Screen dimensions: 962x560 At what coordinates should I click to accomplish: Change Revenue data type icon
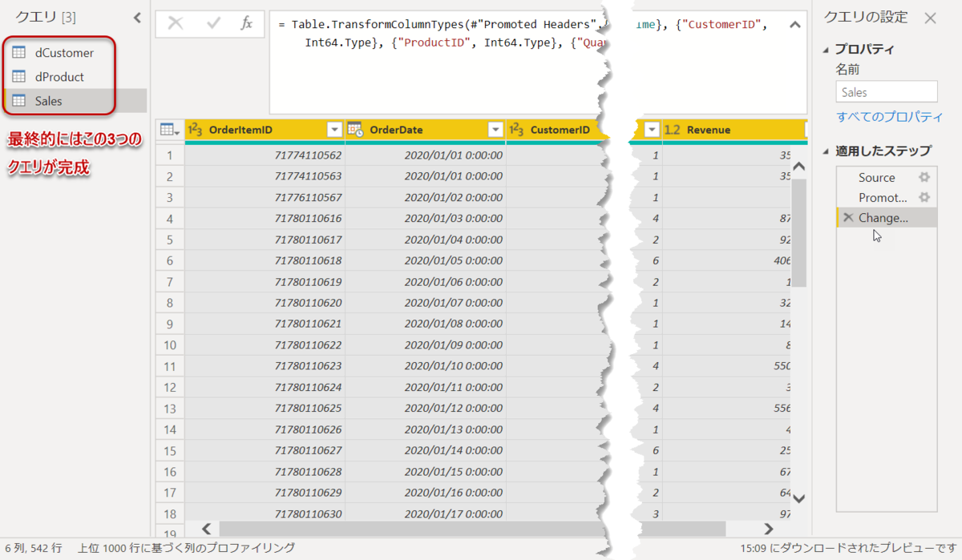tap(673, 130)
